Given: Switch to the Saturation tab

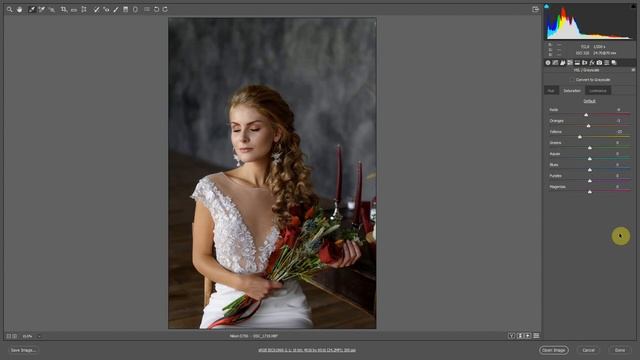Looking at the screenshot, I should tap(572, 91).
